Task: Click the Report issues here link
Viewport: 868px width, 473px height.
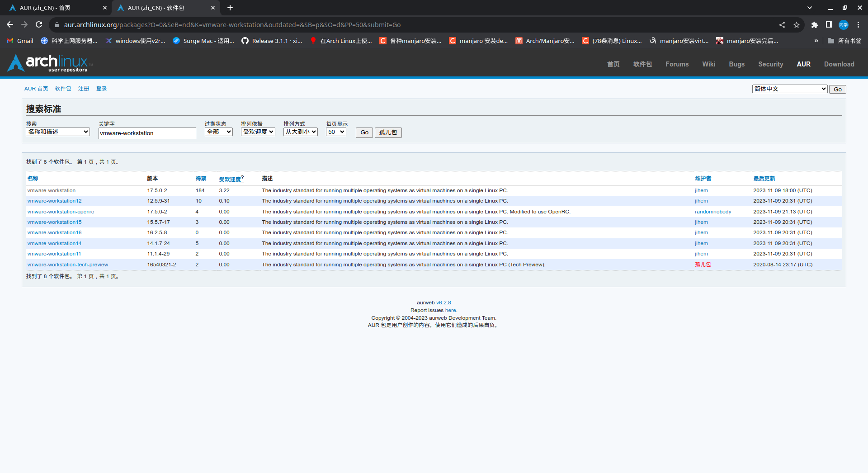Action: click(450, 310)
